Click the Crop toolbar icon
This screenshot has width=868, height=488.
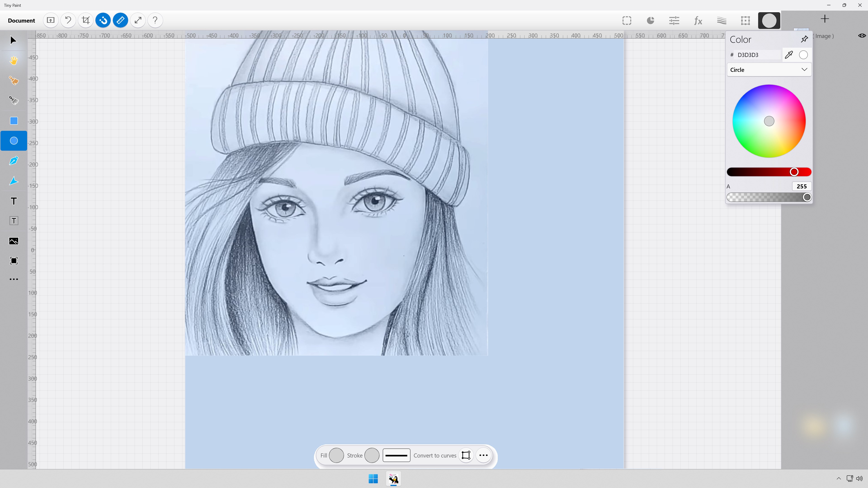coord(86,20)
